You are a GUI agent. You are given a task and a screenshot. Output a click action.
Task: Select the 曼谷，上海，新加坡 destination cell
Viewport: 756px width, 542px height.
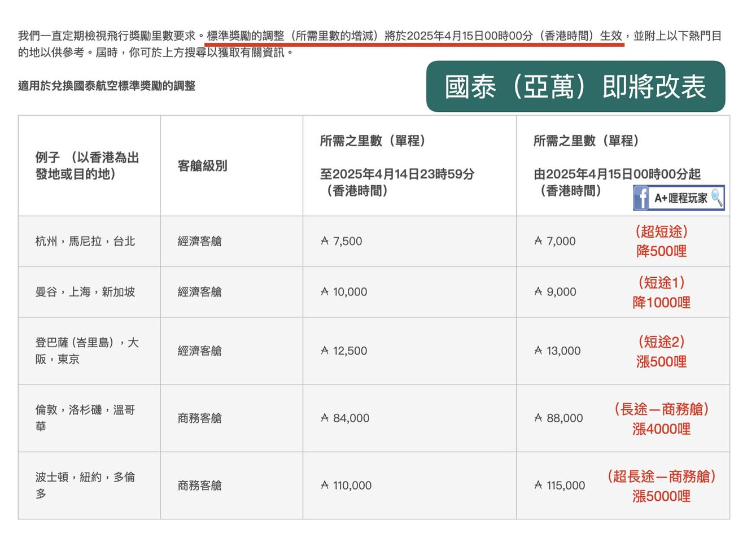click(x=85, y=292)
